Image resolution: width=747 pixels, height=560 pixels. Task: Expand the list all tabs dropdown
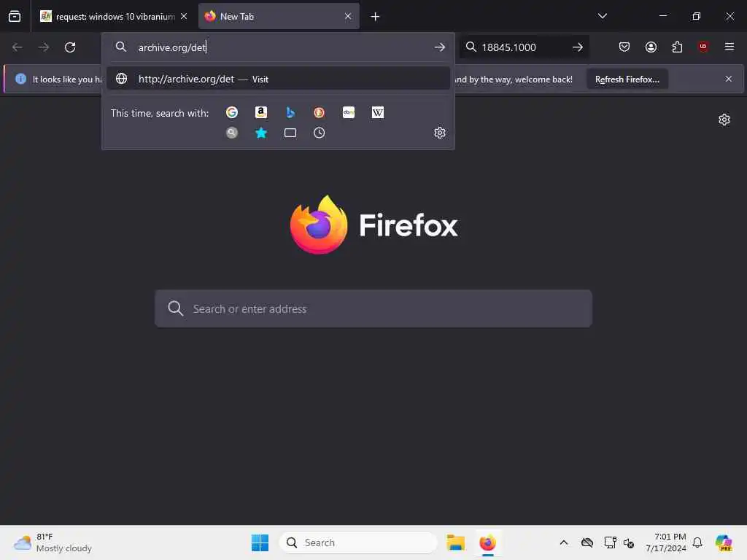(602, 16)
